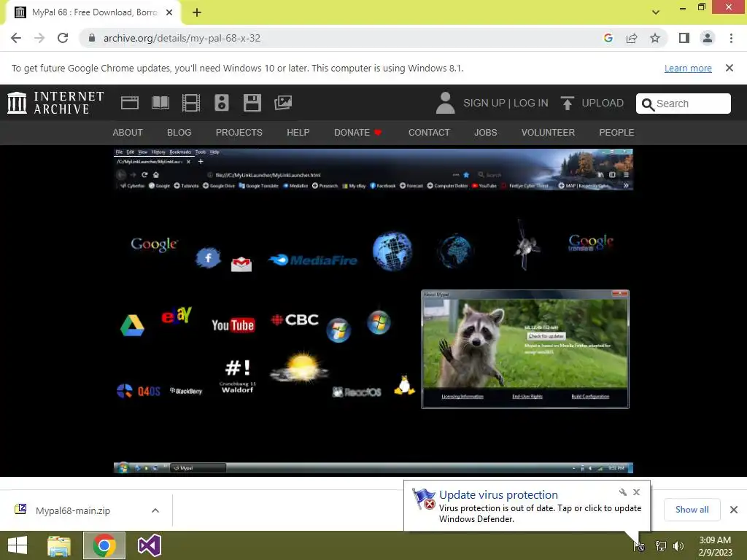Screen dimensions: 747x560
Task: Click the SIGN UP link
Action: point(484,103)
